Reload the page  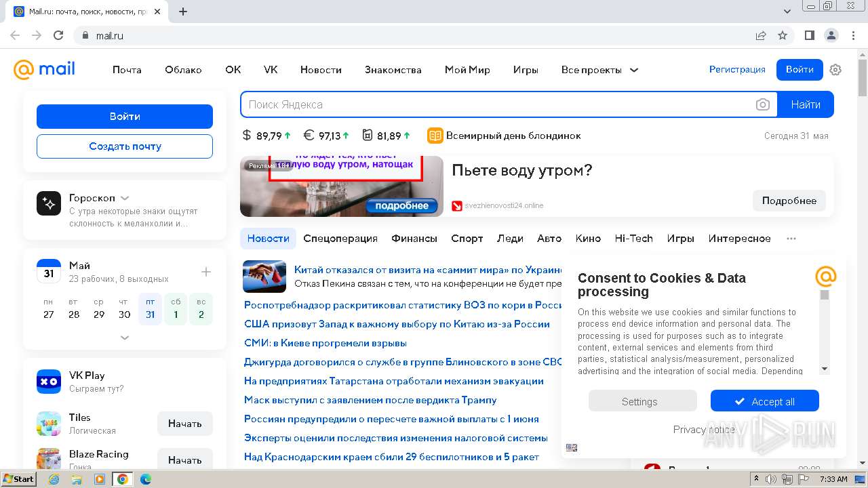tap(58, 35)
